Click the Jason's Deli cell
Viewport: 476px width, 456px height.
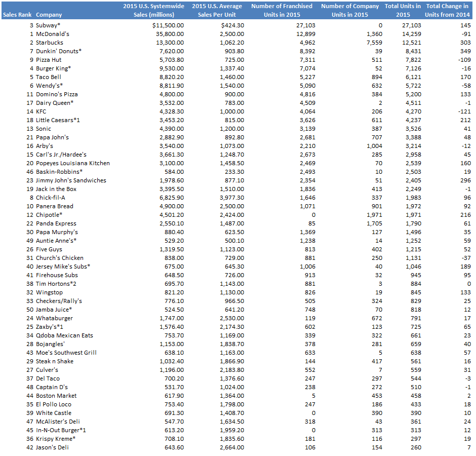[52, 447]
